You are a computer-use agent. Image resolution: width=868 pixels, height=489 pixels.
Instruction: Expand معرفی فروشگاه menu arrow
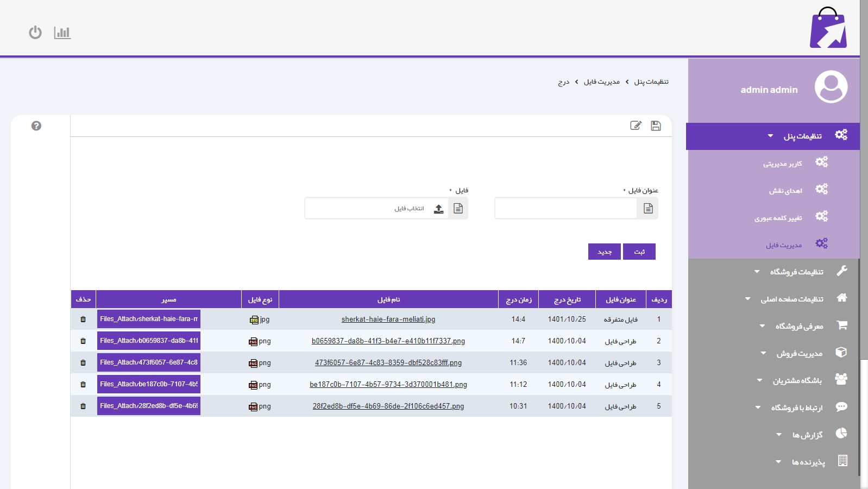click(x=763, y=326)
